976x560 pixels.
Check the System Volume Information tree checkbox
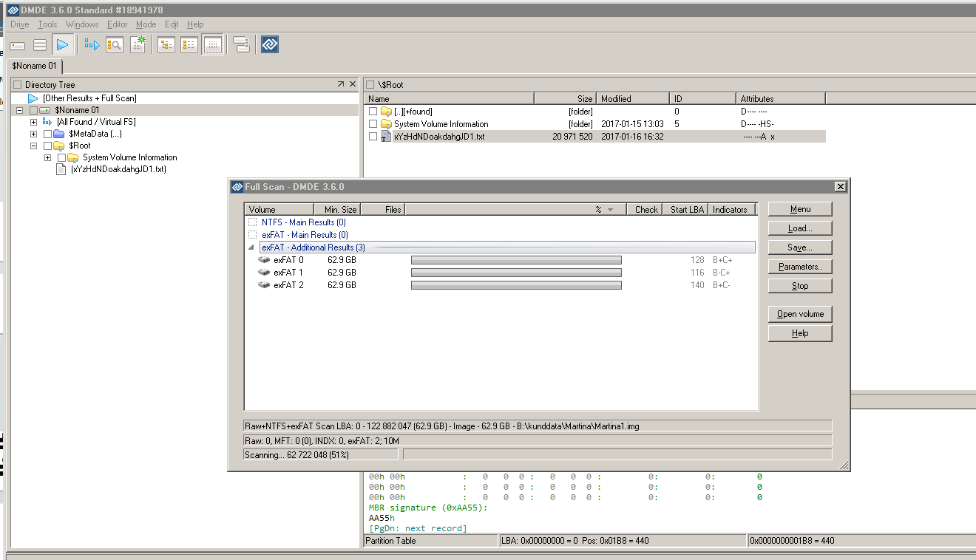coord(61,157)
